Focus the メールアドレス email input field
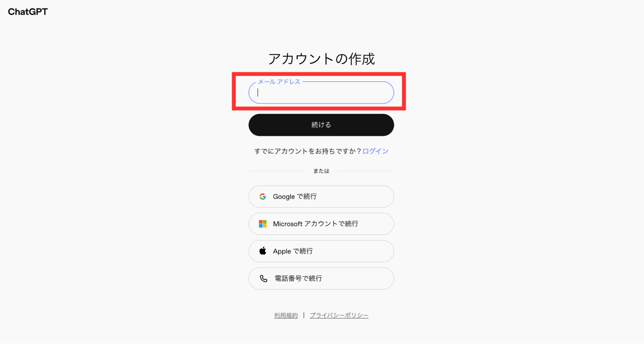 click(321, 93)
